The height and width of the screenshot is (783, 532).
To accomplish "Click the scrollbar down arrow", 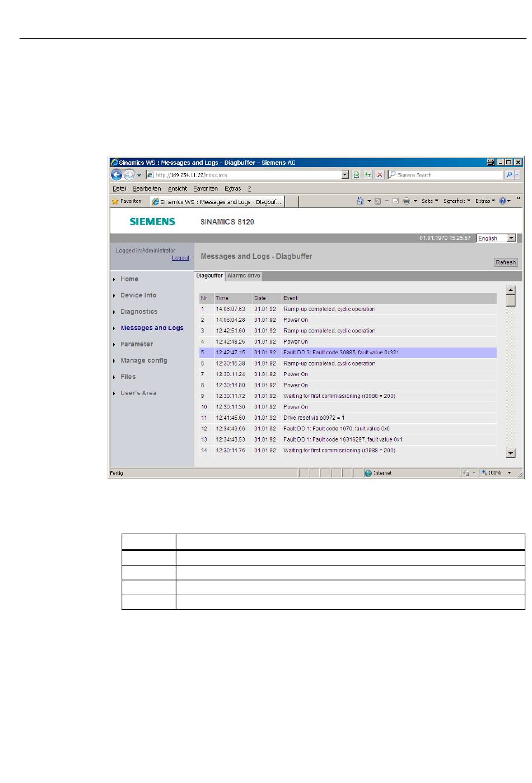I will (x=511, y=453).
